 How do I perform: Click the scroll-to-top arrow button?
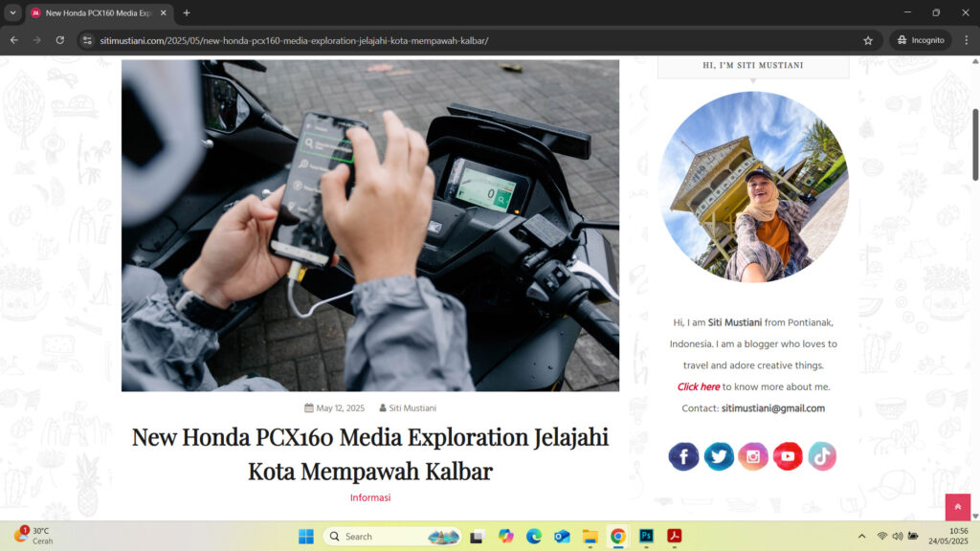point(957,507)
